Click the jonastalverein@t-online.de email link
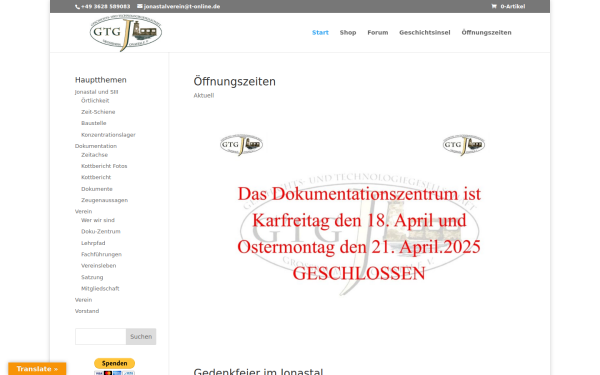This screenshot has height=375, width=600. [x=182, y=7]
